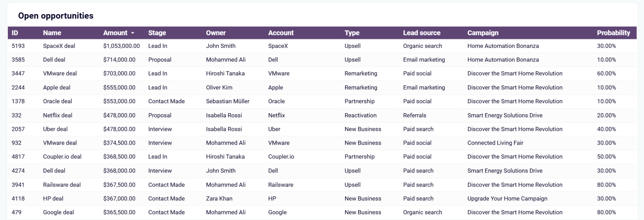Sort by the Name column header
The height and width of the screenshot is (220, 644).
[x=52, y=33]
